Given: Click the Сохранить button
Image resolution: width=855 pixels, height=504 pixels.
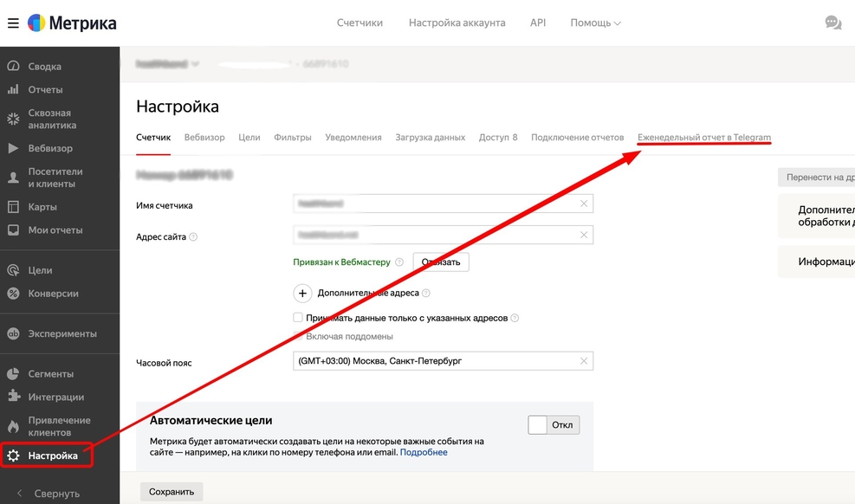Looking at the screenshot, I should coord(172,492).
